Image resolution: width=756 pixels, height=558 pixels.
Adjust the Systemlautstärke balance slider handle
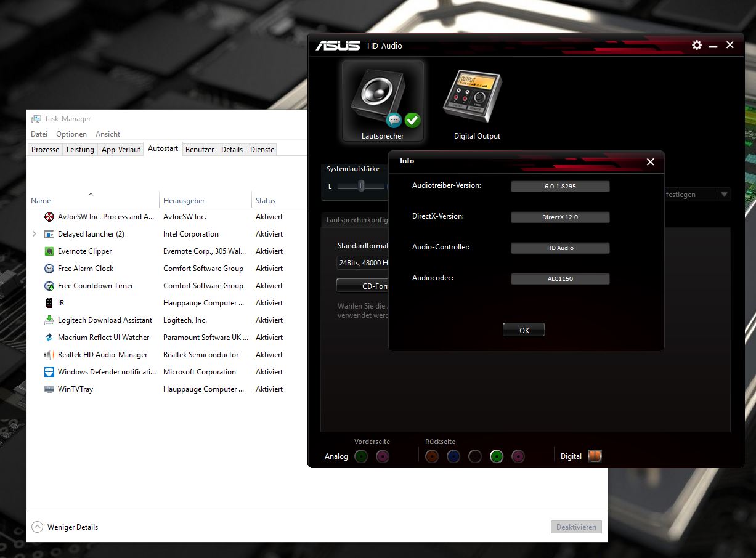tap(362, 186)
